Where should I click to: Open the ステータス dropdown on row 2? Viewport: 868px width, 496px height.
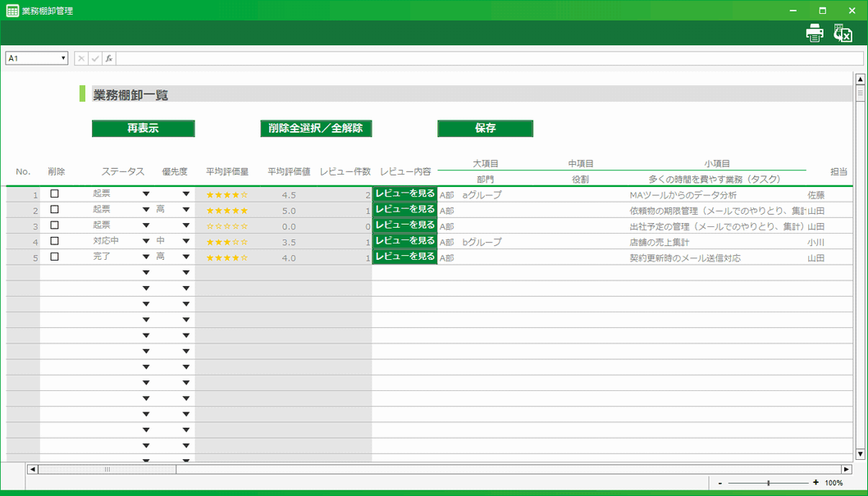[146, 209]
